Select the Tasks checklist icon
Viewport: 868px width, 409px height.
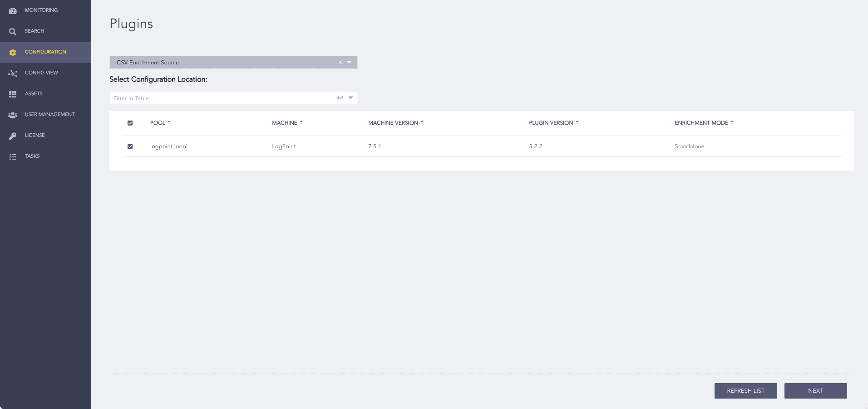pyautogui.click(x=13, y=156)
